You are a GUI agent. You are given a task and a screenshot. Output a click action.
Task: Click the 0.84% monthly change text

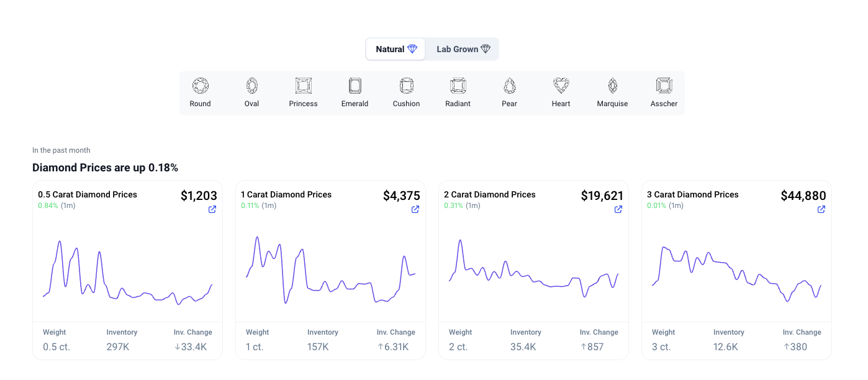pyautogui.click(x=48, y=206)
